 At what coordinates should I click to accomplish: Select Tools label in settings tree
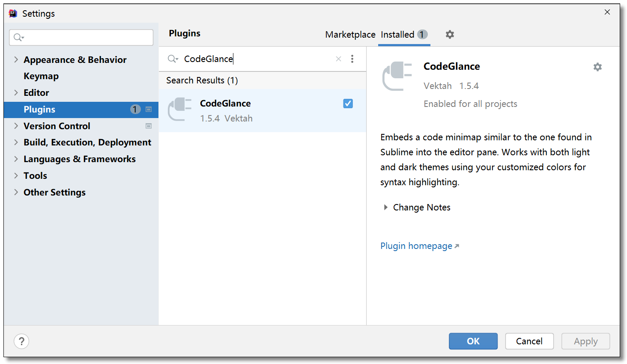click(35, 176)
